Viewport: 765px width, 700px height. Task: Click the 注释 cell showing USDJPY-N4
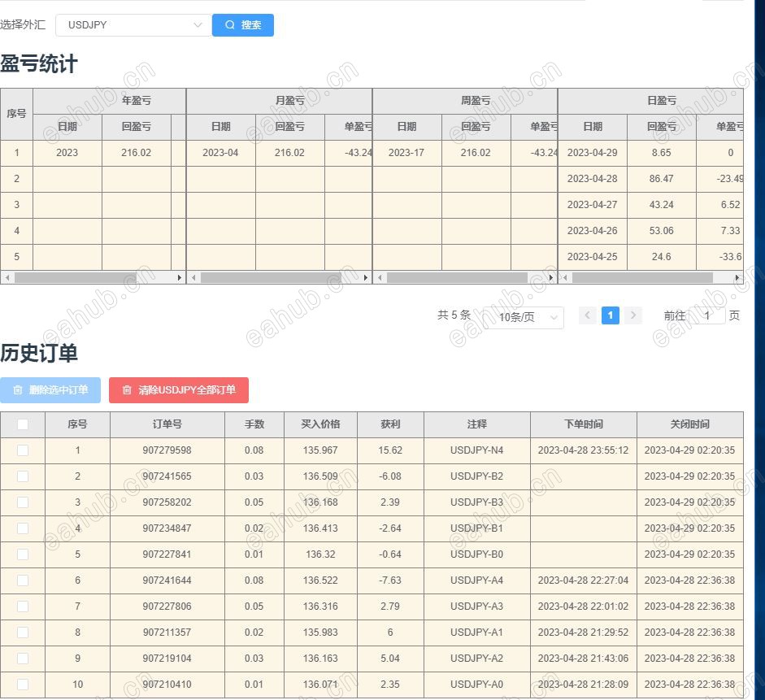click(476, 450)
